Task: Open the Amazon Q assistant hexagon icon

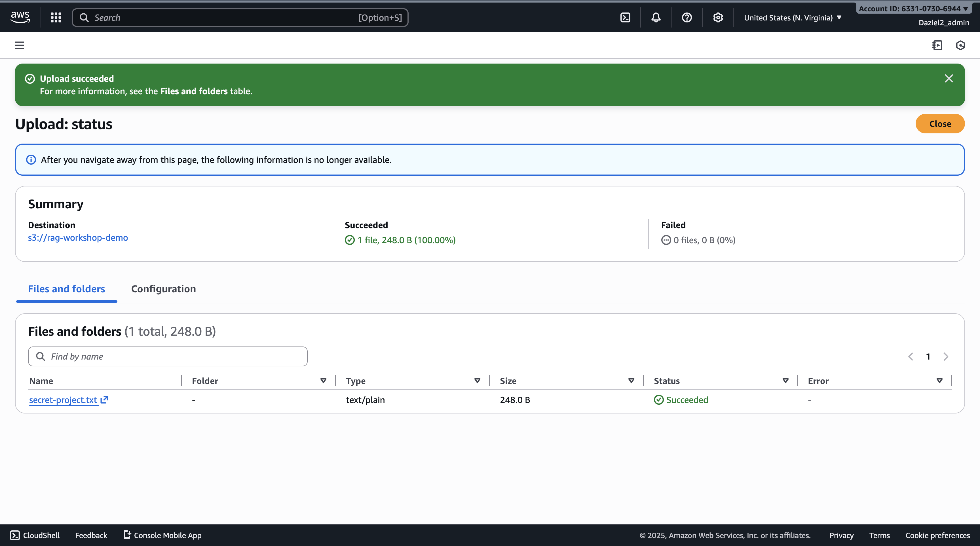Action: [960, 45]
